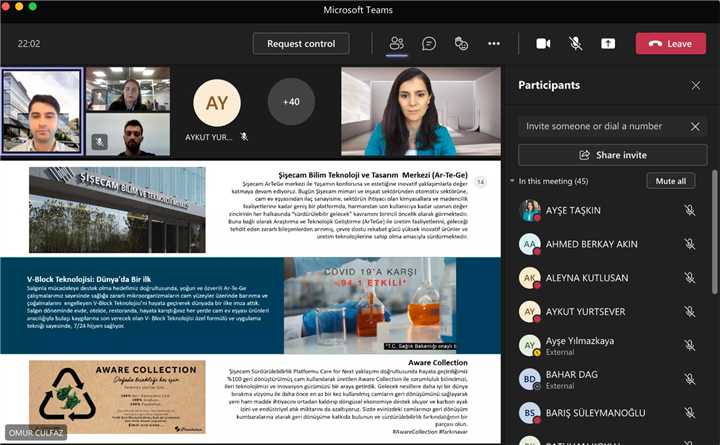720x445 pixels.
Task: Collapse the In this meeting list
Action: pyautogui.click(x=512, y=181)
